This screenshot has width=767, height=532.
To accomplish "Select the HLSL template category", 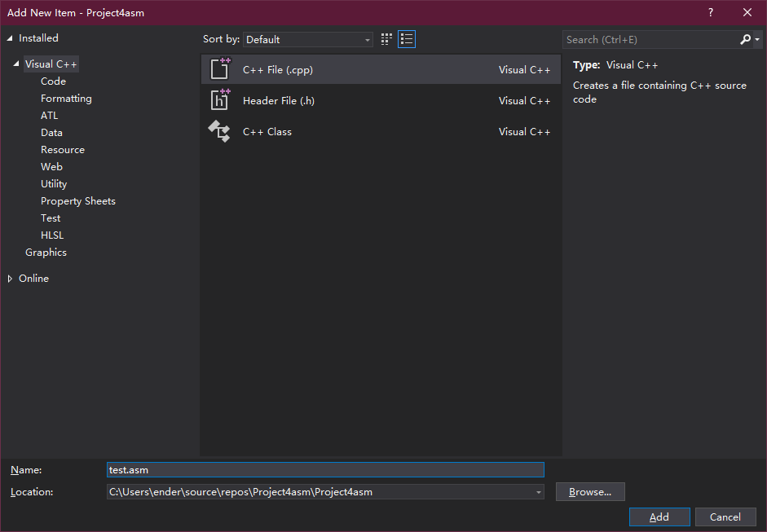I will pos(50,235).
